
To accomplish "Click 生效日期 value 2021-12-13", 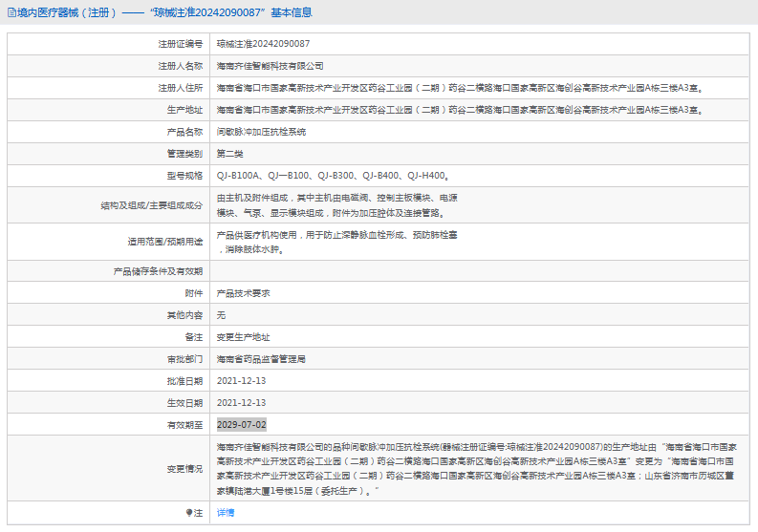I will click(x=241, y=403).
